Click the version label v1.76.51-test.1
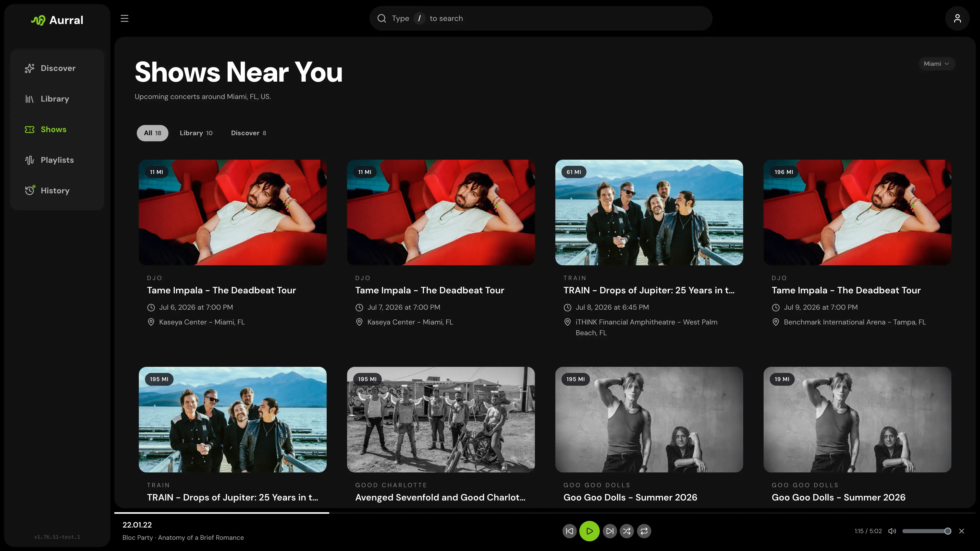Image resolution: width=980 pixels, height=551 pixels. point(57,537)
